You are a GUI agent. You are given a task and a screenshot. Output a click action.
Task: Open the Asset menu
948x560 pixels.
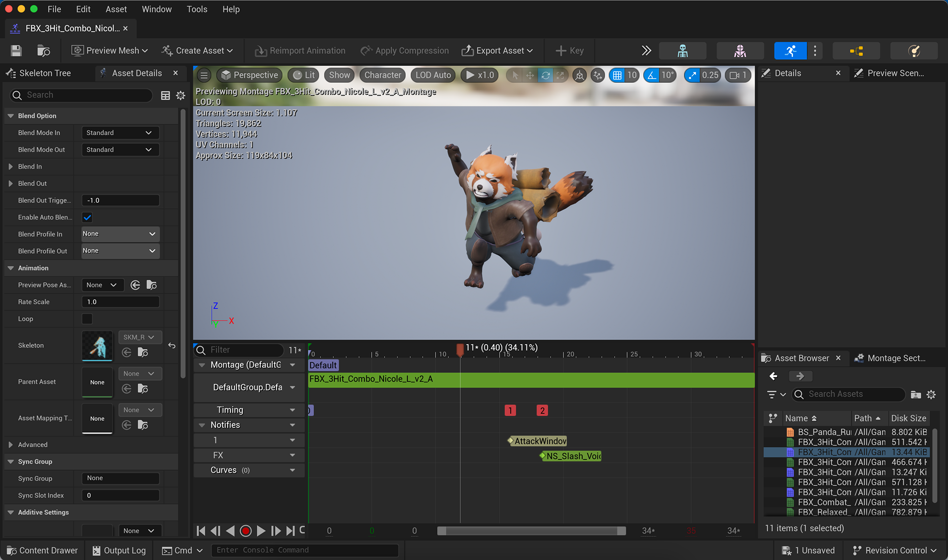click(116, 9)
